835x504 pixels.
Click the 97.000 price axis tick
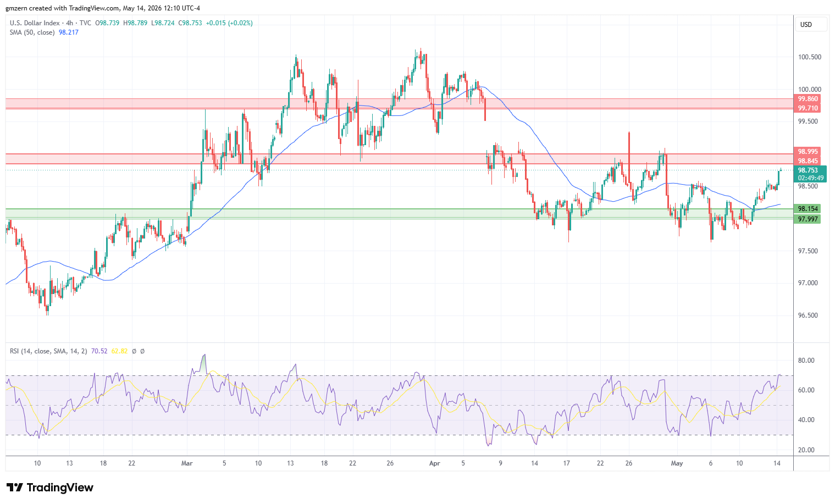point(808,283)
